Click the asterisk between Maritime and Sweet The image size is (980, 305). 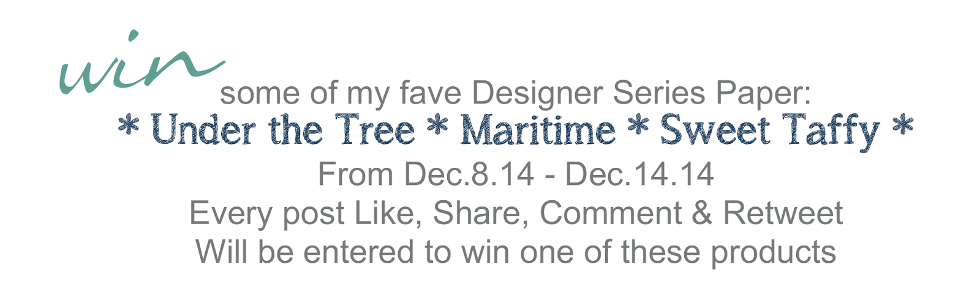(638, 128)
